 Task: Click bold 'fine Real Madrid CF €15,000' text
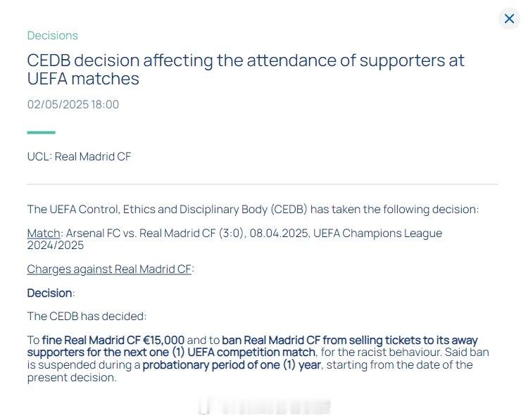click(113, 341)
